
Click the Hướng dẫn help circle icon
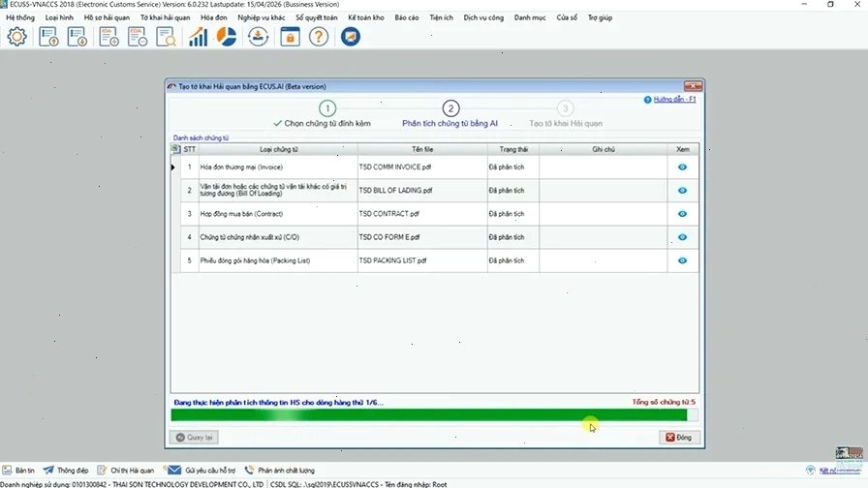pyautogui.click(x=647, y=100)
